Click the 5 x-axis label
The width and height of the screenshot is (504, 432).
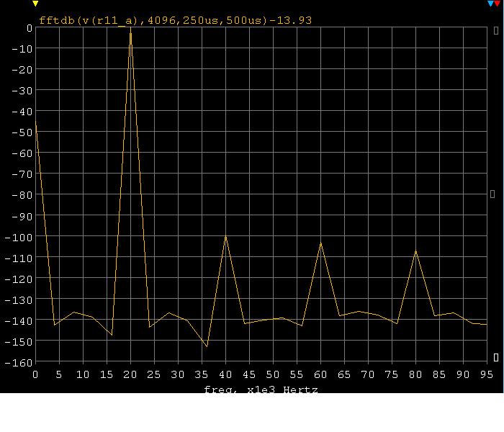59,374
